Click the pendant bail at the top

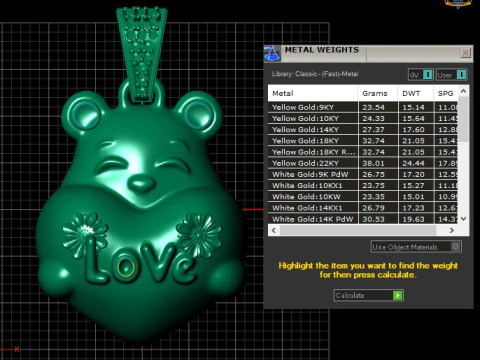[x=141, y=53]
